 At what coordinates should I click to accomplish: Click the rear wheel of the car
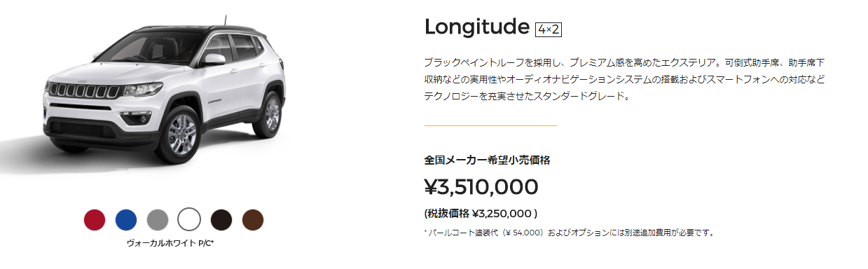tap(269, 112)
